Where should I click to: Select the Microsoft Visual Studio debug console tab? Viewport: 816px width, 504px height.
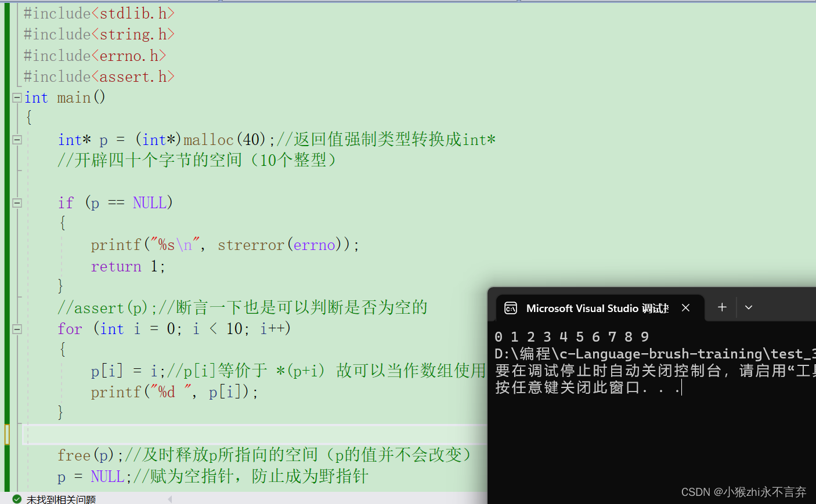[x=600, y=308]
